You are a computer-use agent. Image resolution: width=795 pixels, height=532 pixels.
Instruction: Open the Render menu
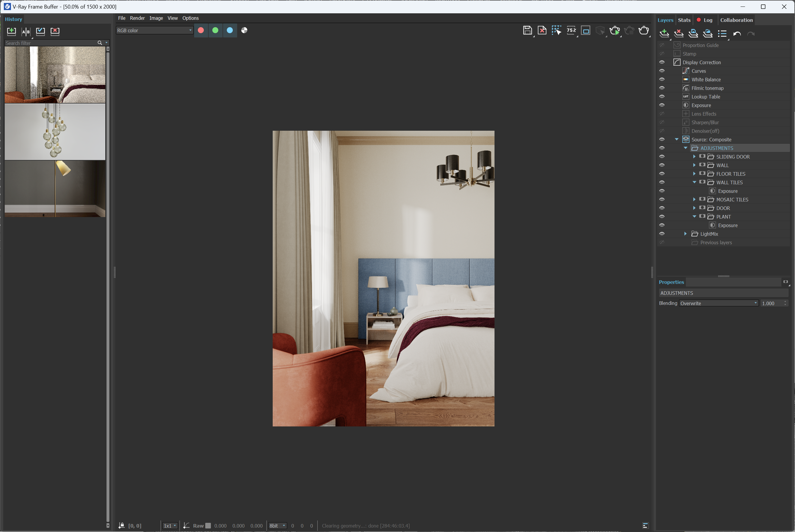tap(137, 18)
